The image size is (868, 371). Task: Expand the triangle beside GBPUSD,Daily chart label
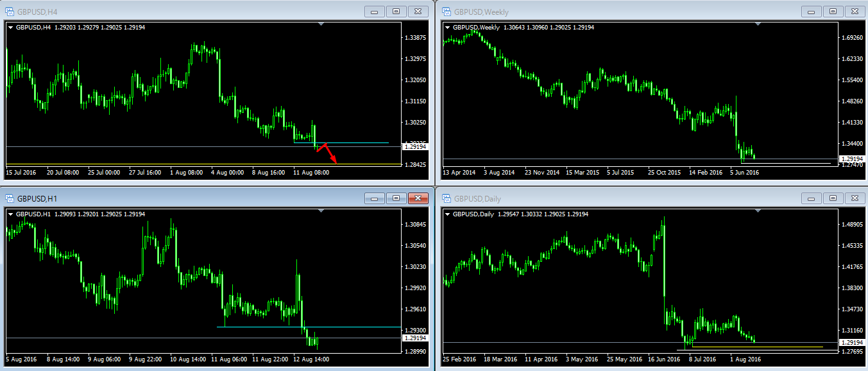click(447, 214)
